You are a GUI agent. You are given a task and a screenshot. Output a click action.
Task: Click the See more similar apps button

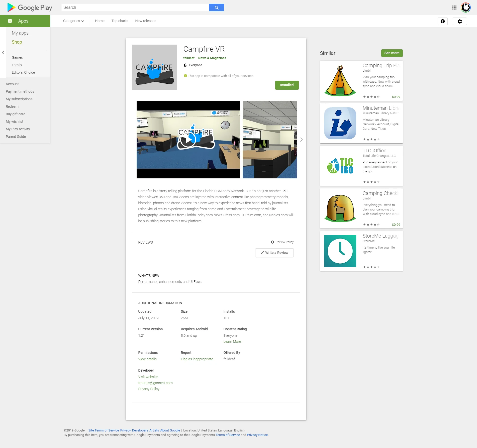point(392,53)
